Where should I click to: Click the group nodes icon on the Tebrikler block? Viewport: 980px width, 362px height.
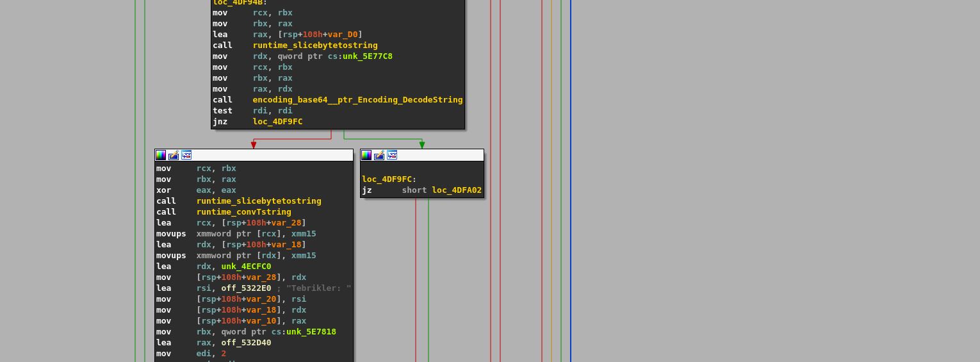pyautogui.click(x=186, y=155)
